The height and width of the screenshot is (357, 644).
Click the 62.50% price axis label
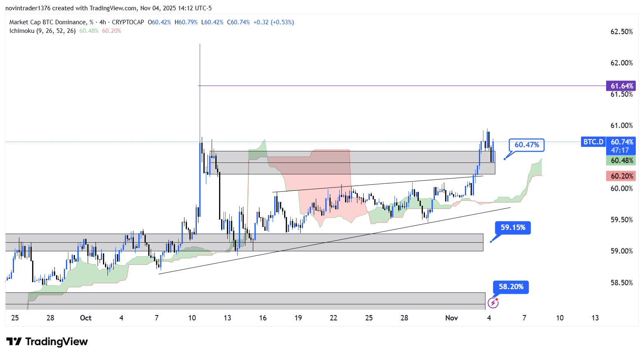pyautogui.click(x=621, y=32)
